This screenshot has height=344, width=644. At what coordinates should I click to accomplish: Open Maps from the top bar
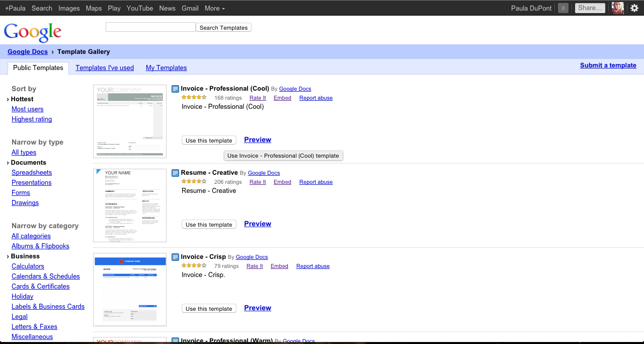94,8
